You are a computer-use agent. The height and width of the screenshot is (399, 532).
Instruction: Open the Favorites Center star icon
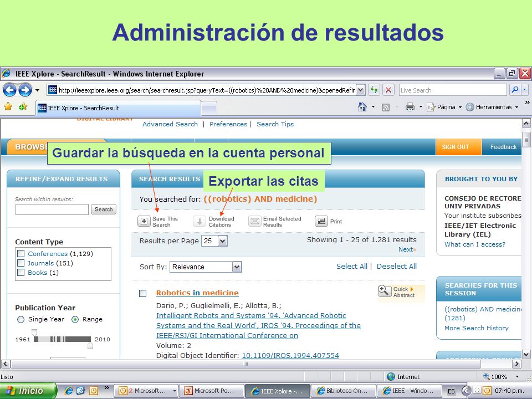(8, 107)
